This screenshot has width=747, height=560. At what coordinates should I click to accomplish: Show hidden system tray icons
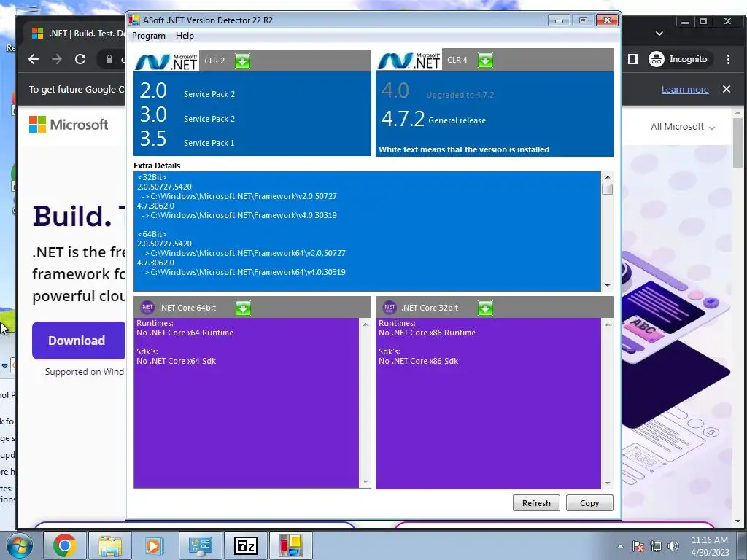[x=620, y=546]
